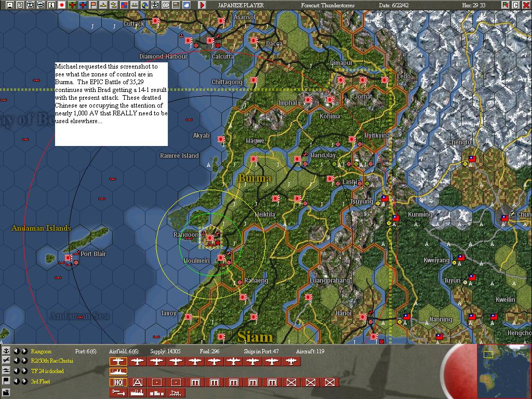The height and width of the screenshot is (399, 532).
Task: Go to next base with Rangoon right arrow
Action: 24,351
